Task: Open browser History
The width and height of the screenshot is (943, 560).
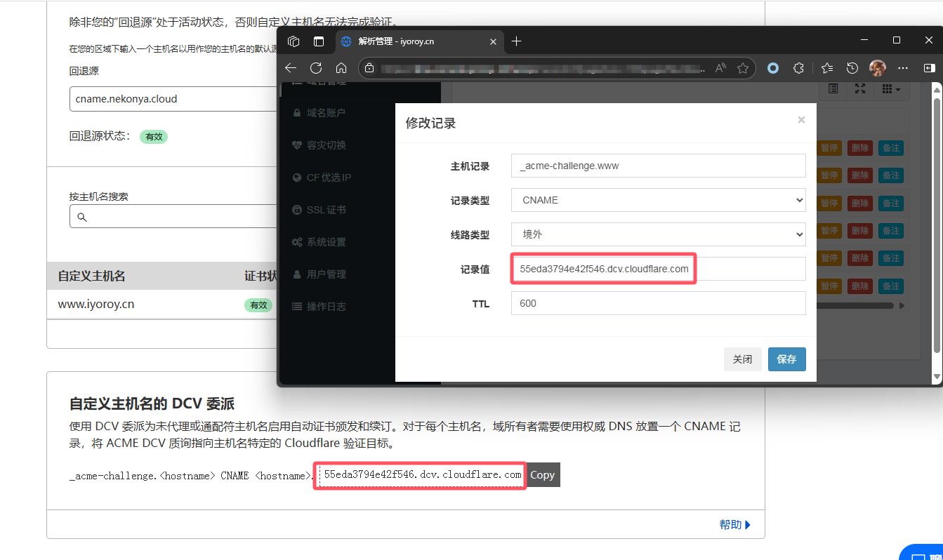Action: [852, 68]
